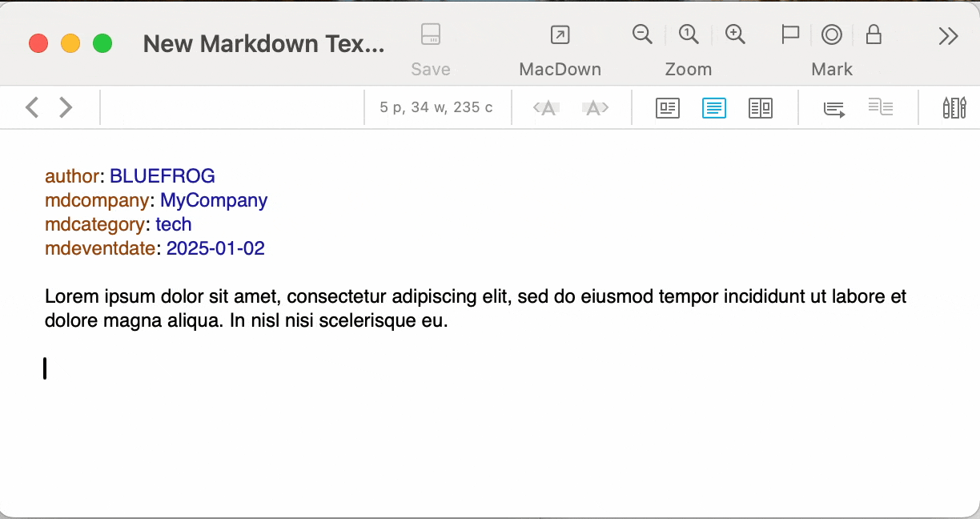Click the dimmed columns text icon
Image resolution: width=980 pixels, height=519 pixels.
[x=881, y=107]
